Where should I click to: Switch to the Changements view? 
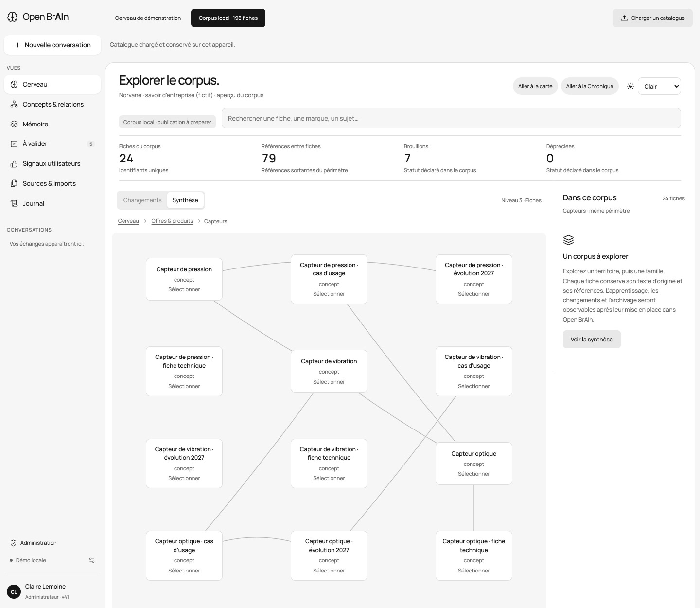click(142, 200)
